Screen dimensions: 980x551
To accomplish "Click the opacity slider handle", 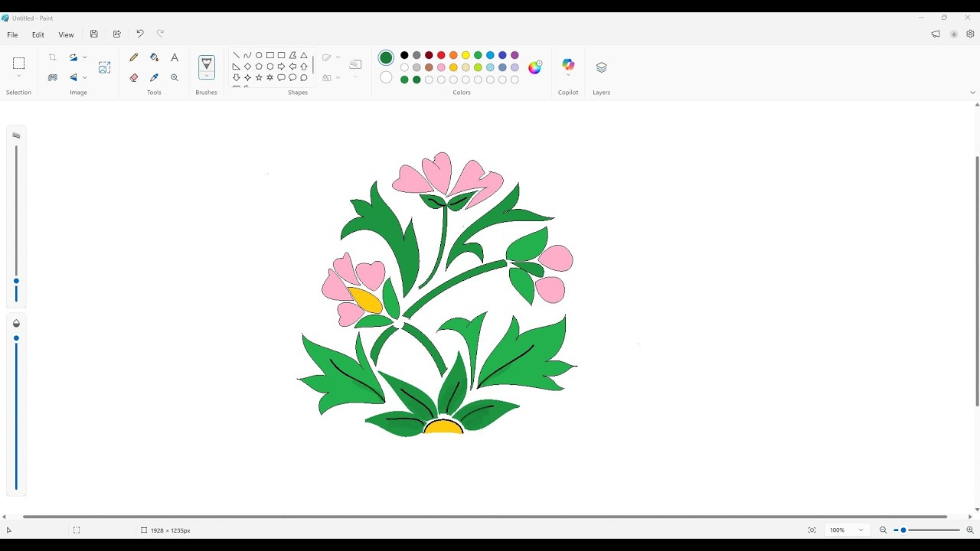I will 16,338.
